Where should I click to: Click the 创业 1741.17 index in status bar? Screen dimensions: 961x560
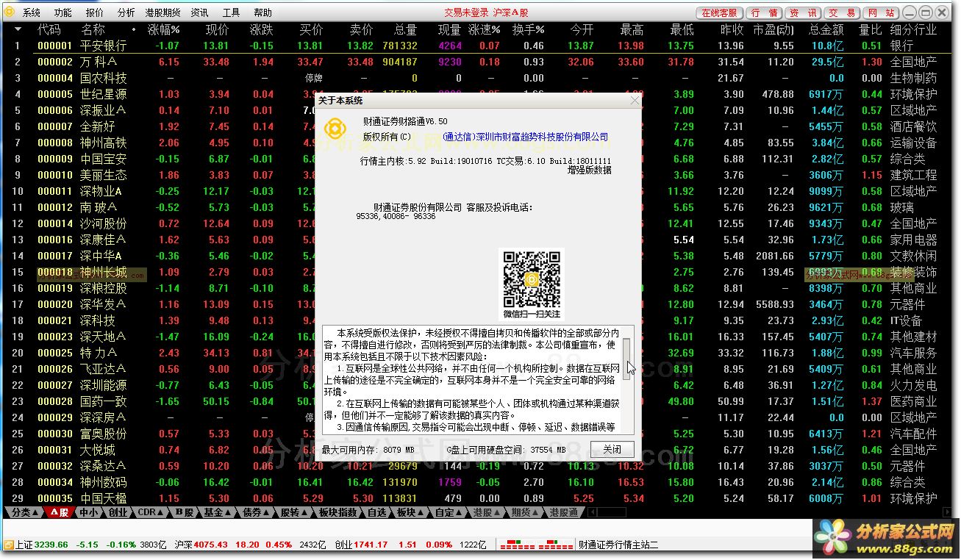coord(411,545)
